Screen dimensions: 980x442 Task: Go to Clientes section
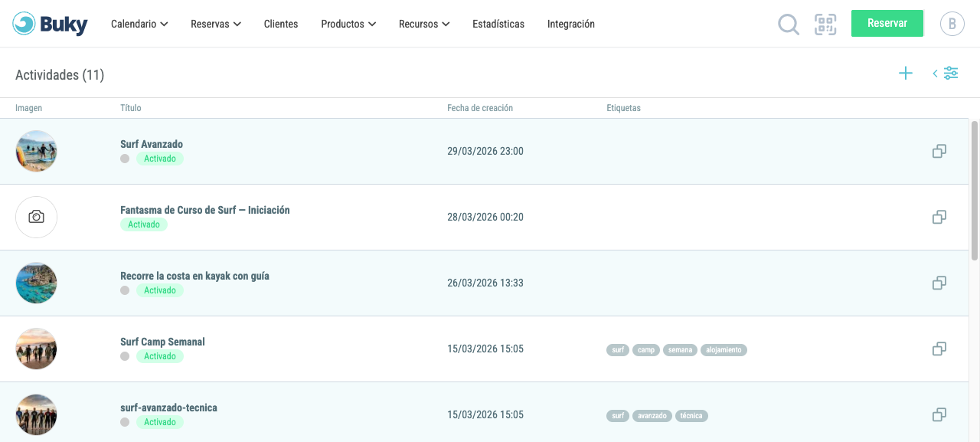point(281,24)
